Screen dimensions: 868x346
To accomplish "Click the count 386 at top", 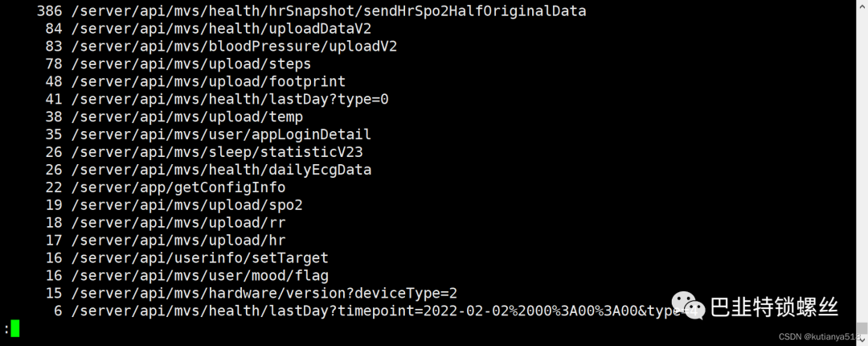I will [49, 11].
